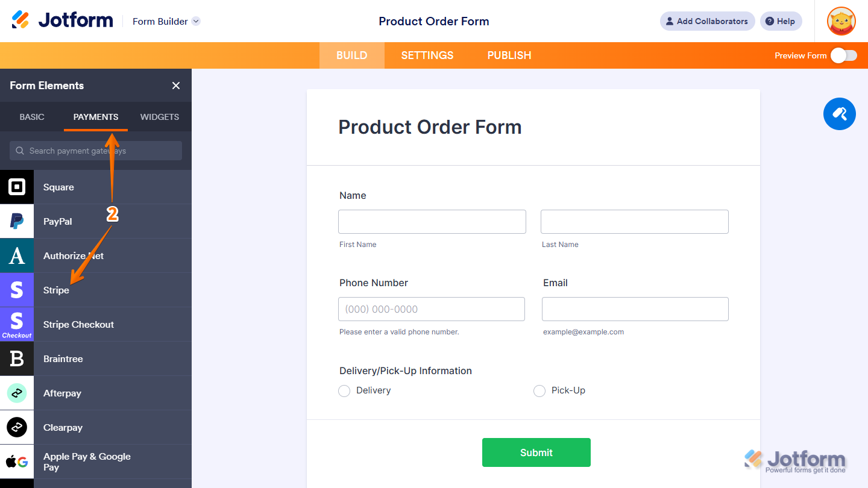Click the PayPal icon in the sidebar
The width and height of the screenshot is (868, 488).
pos(17,221)
